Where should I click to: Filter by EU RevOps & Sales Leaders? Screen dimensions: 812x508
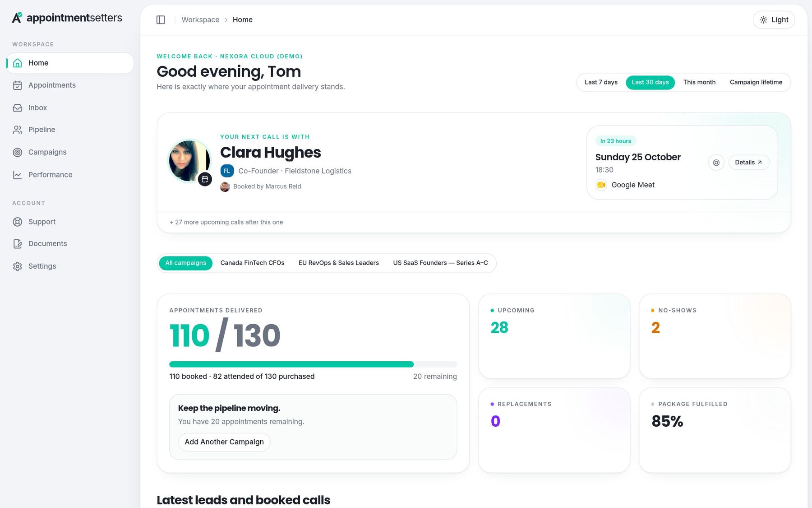tap(339, 263)
